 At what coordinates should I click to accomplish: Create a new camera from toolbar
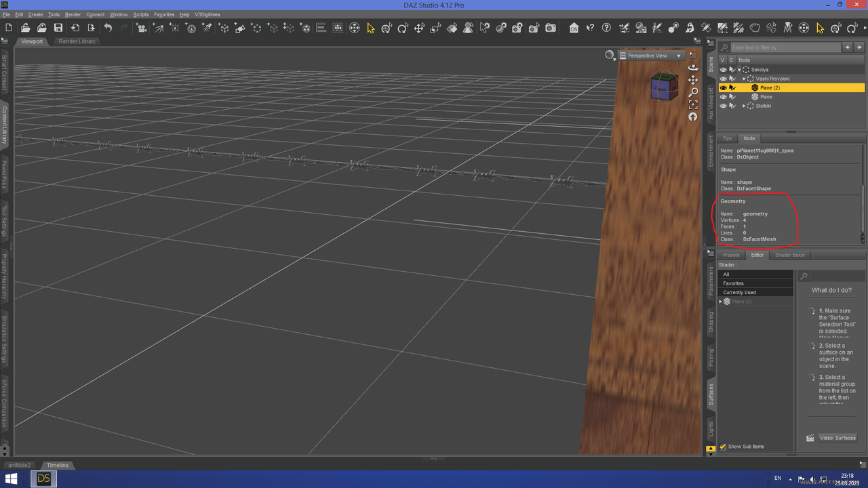point(141,28)
